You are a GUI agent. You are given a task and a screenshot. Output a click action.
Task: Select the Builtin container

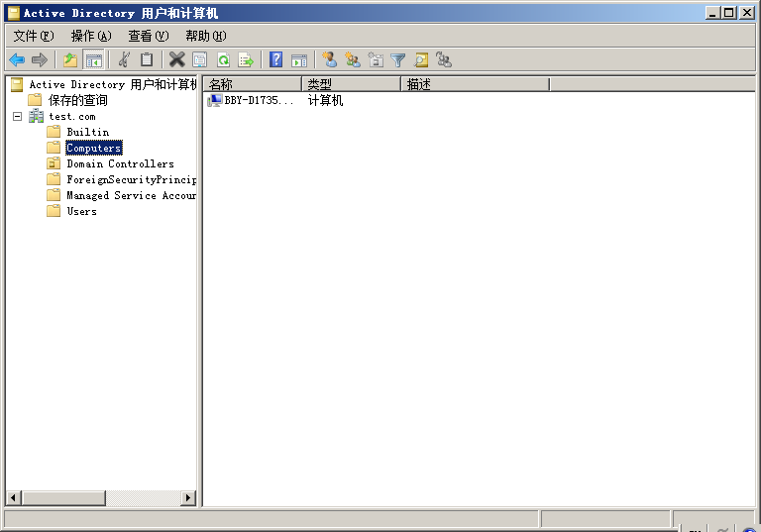click(x=87, y=132)
